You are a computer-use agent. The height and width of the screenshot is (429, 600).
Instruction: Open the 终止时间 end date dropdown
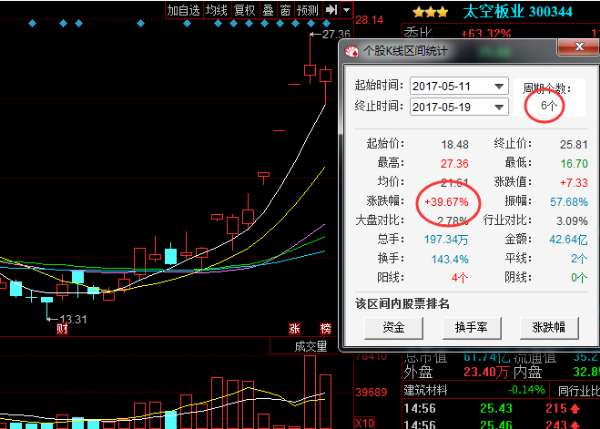[x=499, y=106]
